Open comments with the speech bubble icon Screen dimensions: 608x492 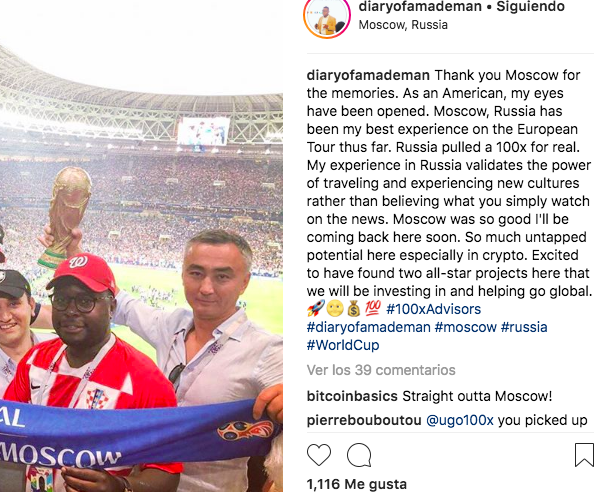[x=359, y=455]
